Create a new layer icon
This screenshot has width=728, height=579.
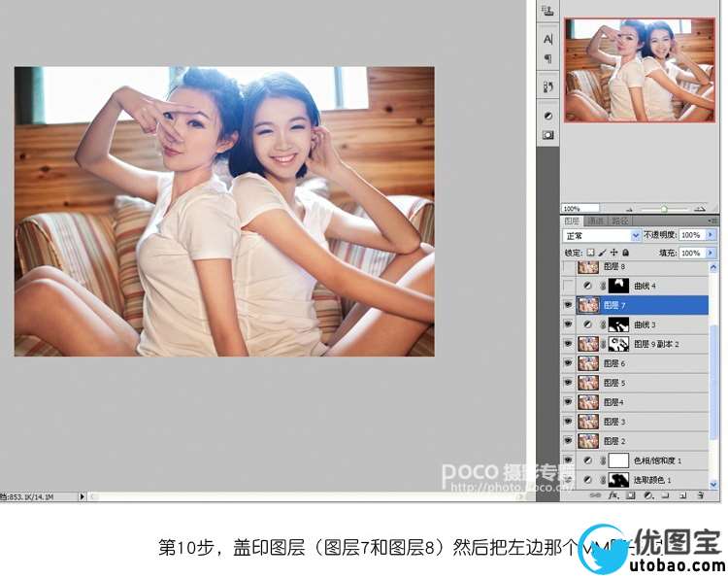pos(682,495)
